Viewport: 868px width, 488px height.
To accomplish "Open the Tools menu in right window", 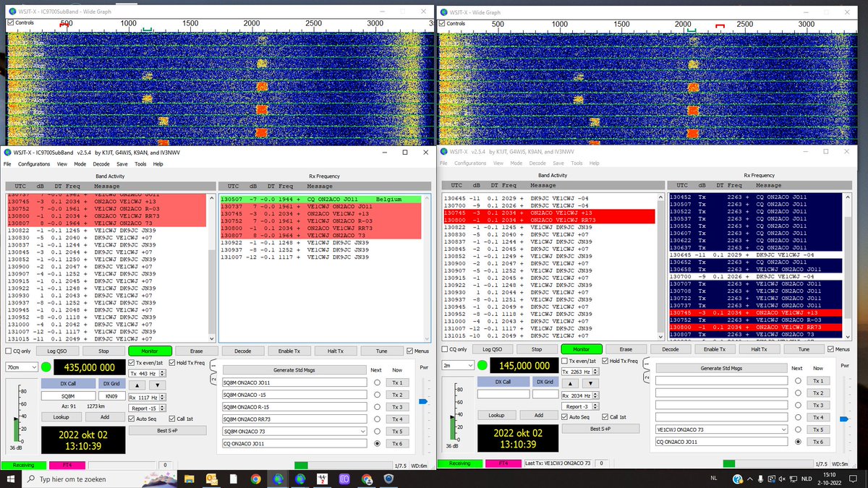I will coord(576,163).
